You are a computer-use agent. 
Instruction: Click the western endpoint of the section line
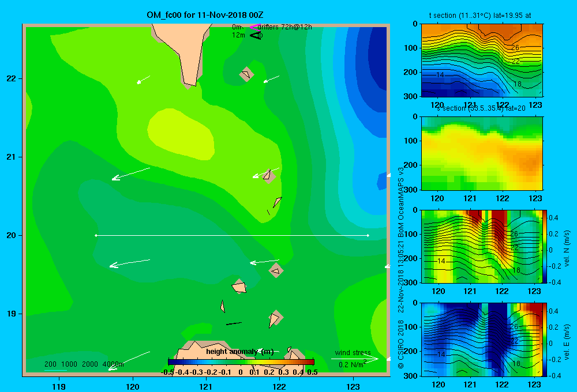(x=96, y=235)
